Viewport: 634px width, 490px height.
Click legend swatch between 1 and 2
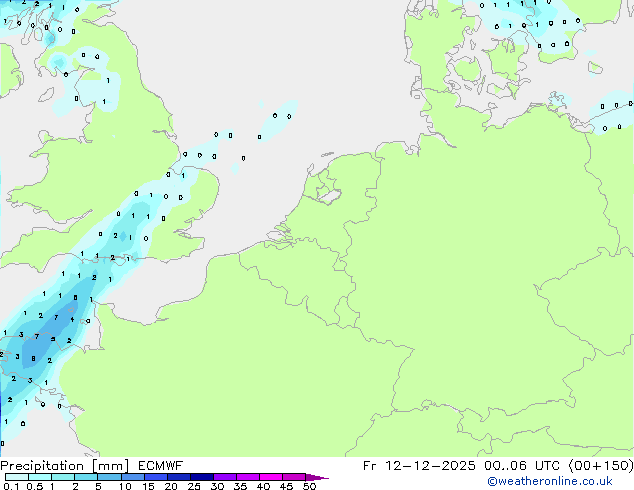tap(63, 477)
